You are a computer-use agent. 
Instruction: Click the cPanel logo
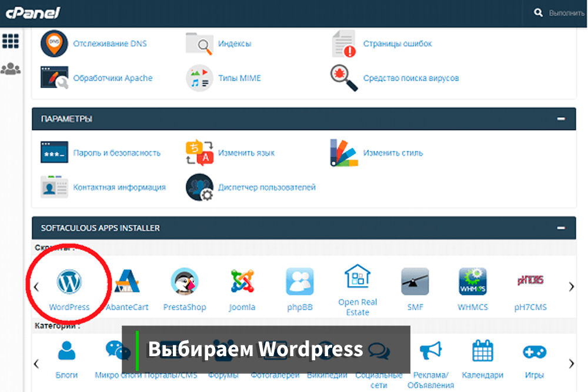click(32, 13)
